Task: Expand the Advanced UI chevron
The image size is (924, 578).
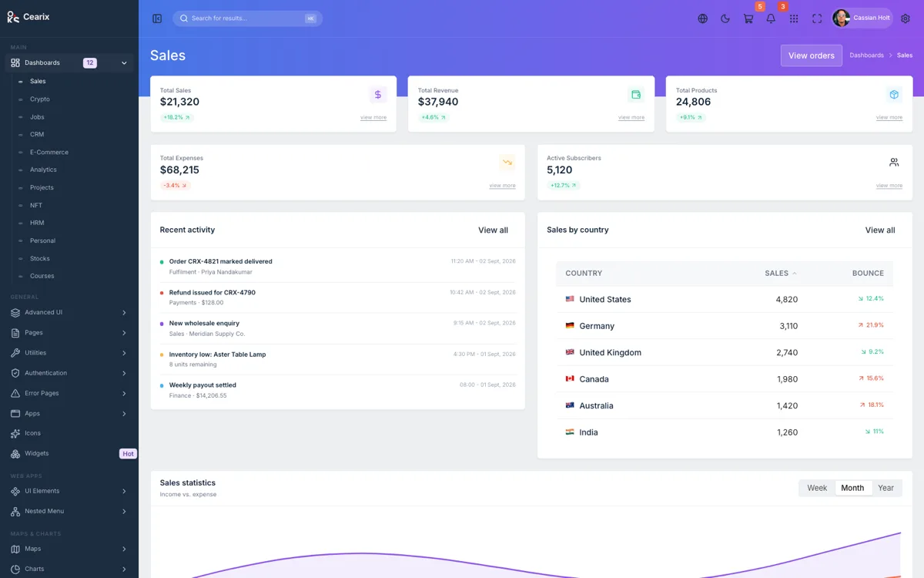Action: (x=124, y=313)
